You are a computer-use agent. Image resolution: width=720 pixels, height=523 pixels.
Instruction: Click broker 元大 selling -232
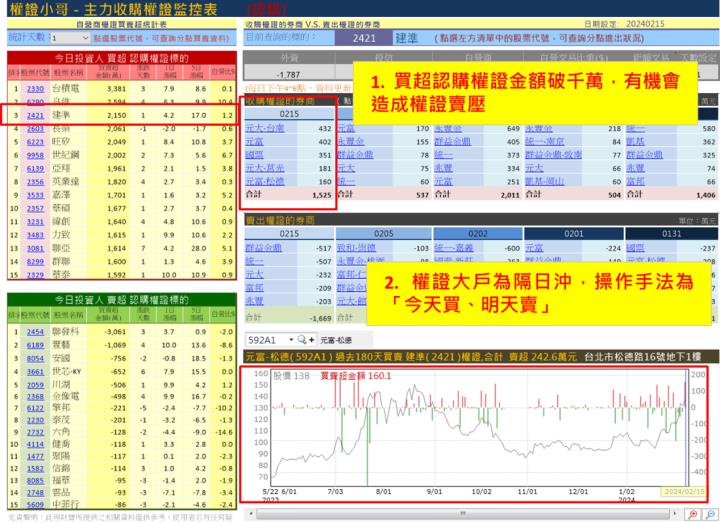click(254, 275)
